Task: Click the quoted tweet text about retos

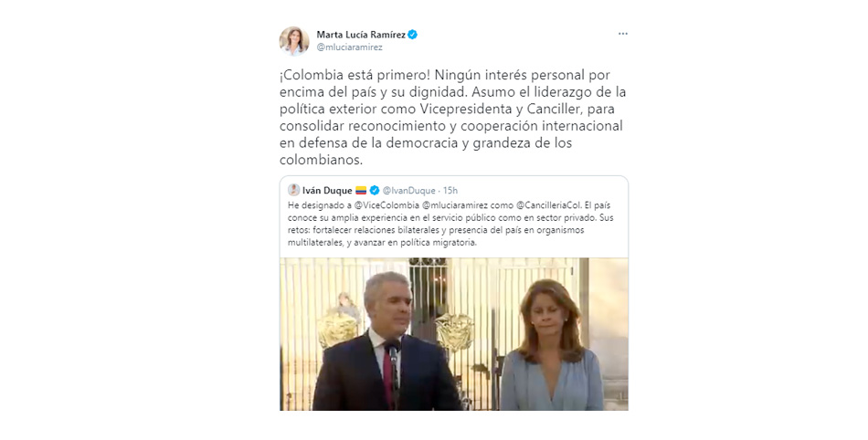Action: click(450, 224)
